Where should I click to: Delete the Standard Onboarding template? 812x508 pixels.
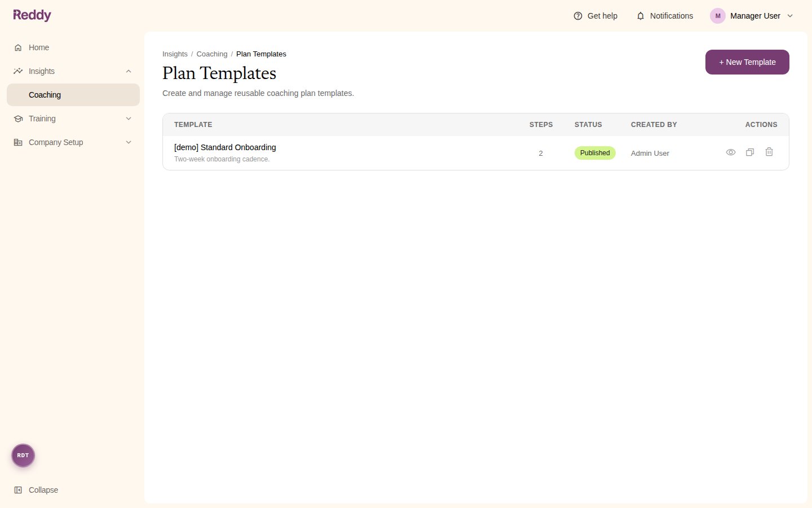pos(769,152)
